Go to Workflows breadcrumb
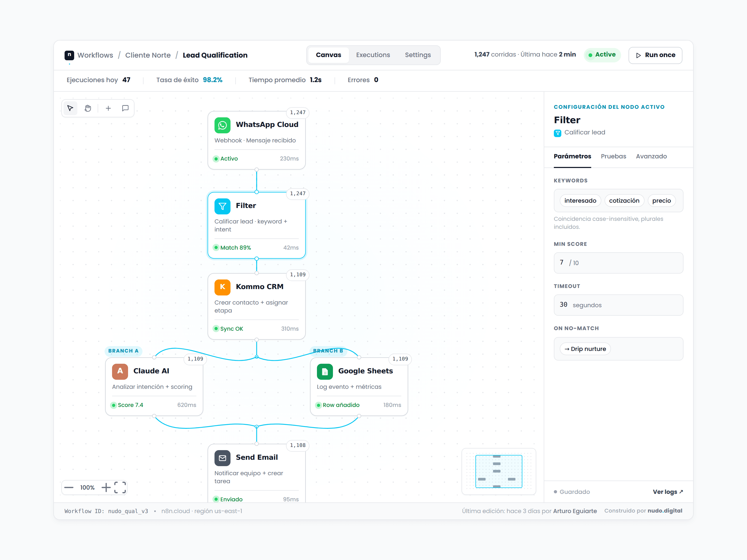Screen dimensions: 747x560 click(95, 55)
